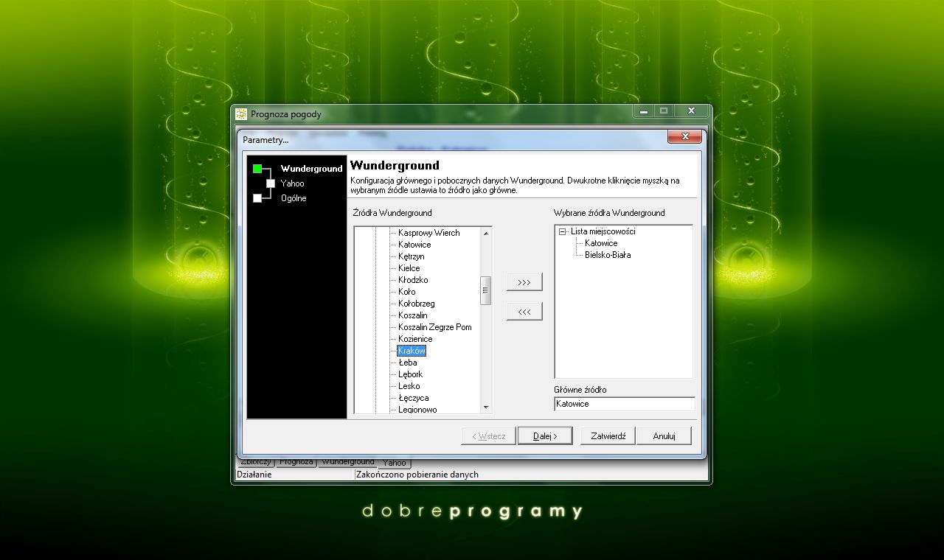Close the Parametry dialog with red X
This screenshot has height=560, width=944.
(x=684, y=137)
